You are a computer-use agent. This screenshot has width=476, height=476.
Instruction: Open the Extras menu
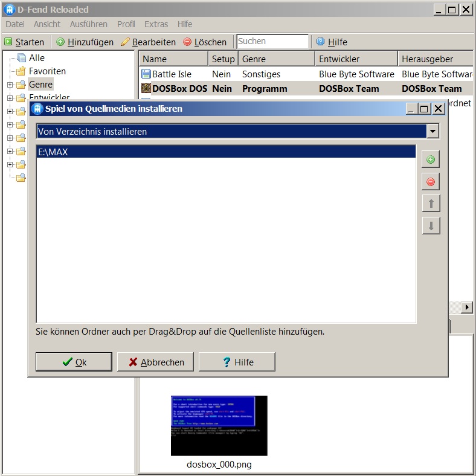(156, 24)
